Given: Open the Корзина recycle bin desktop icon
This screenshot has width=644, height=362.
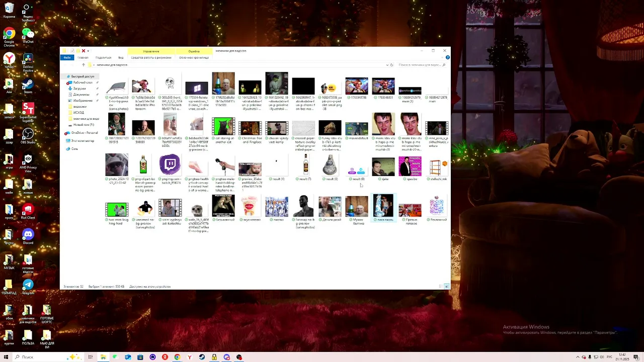Looking at the screenshot, I should pos(9,11).
